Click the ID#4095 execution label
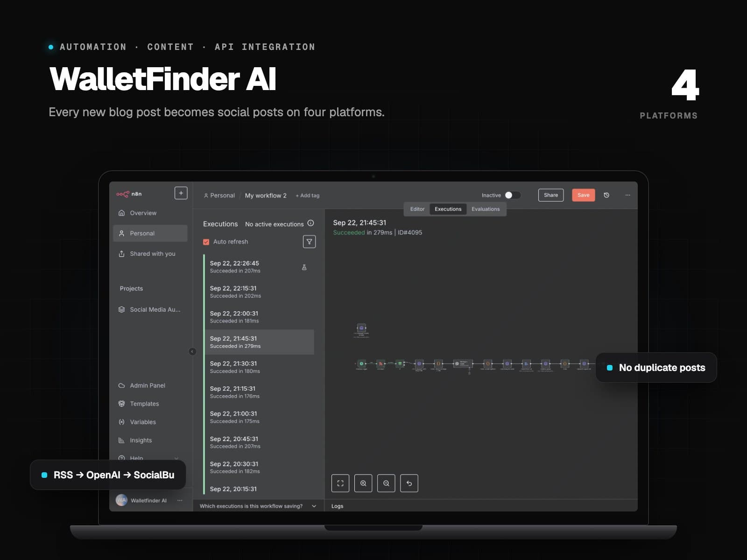747x560 pixels. 410,232
